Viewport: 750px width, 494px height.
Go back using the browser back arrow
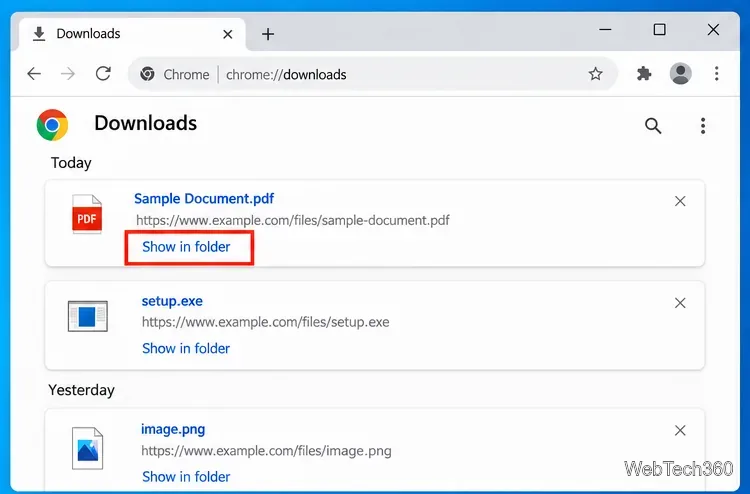(x=34, y=74)
